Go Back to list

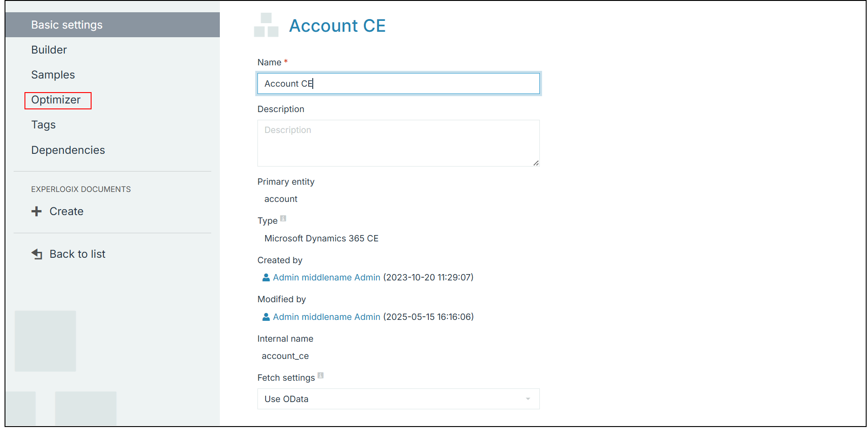(x=78, y=254)
